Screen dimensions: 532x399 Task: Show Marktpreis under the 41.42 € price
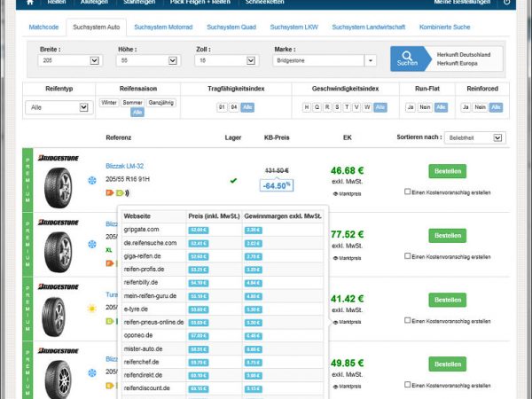[x=347, y=322]
